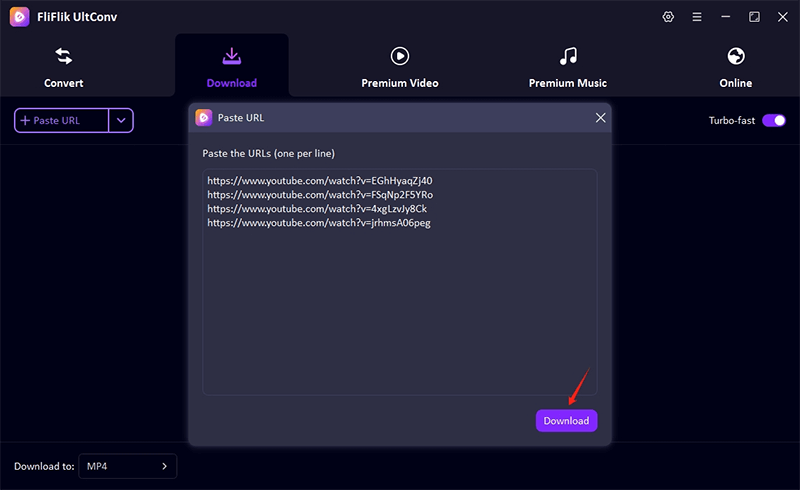Switch to the Convert tab

coord(64,67)
